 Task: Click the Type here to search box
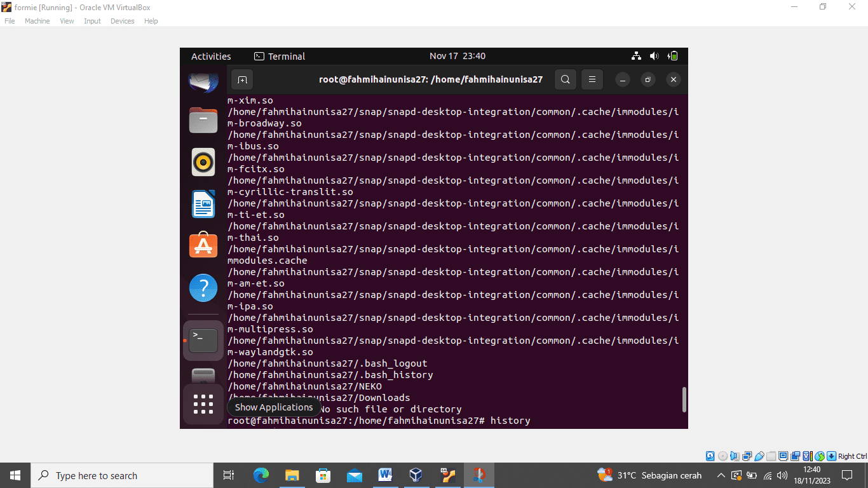(x=122, y=475)
